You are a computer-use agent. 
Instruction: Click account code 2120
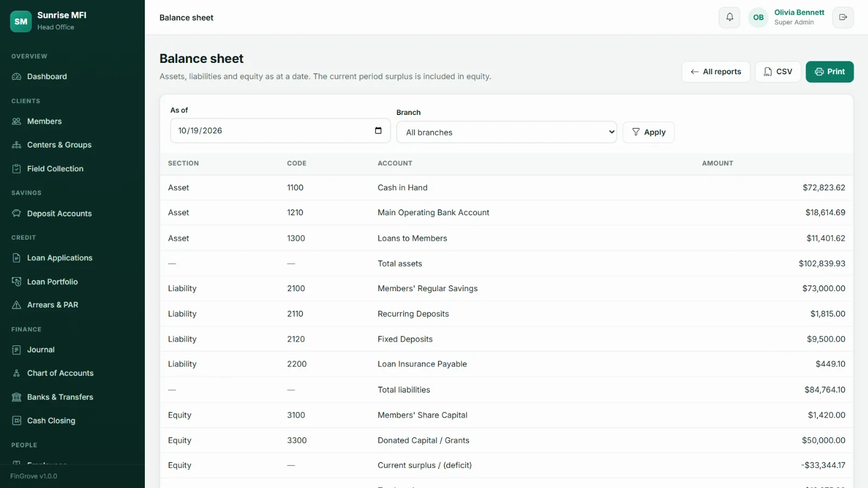point(296,339)
